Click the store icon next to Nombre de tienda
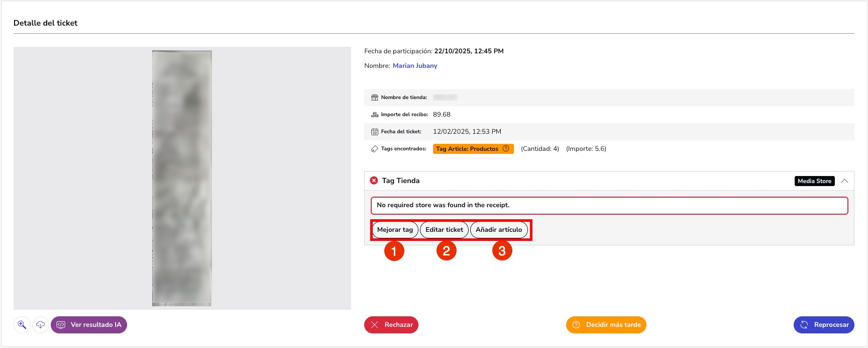Image resolution: width=868 pixels, height=348 pixels. click(374, 98)
